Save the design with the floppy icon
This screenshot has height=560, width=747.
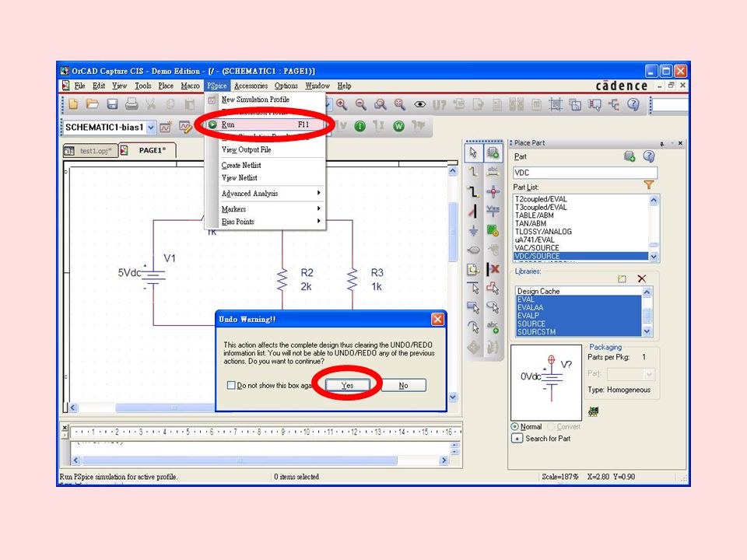coord(112,104)
